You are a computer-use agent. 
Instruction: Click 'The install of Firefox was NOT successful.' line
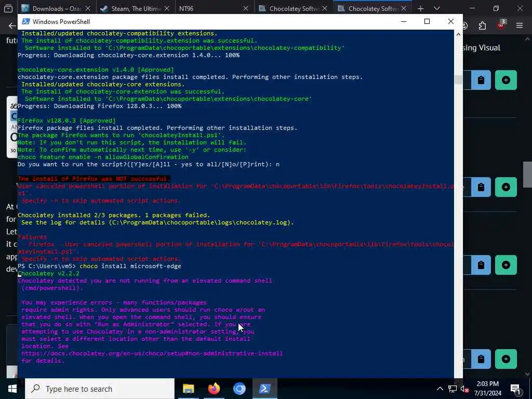pyautogui.click(x=94, y=179)
